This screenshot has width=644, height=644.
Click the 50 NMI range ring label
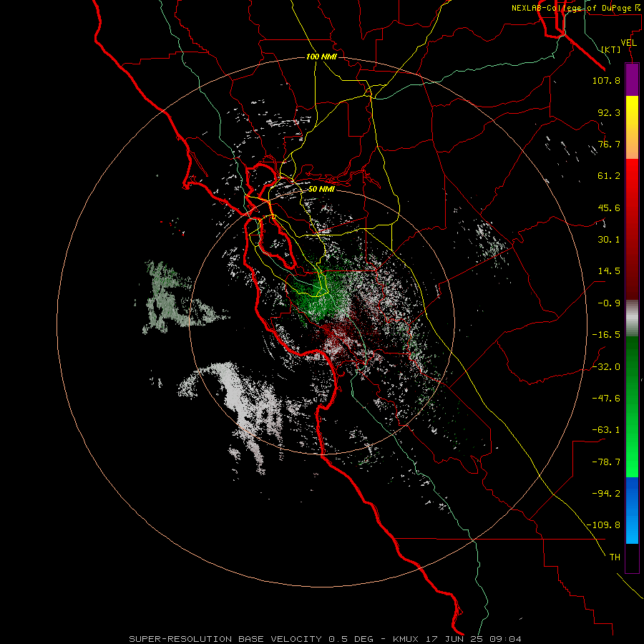321,189
